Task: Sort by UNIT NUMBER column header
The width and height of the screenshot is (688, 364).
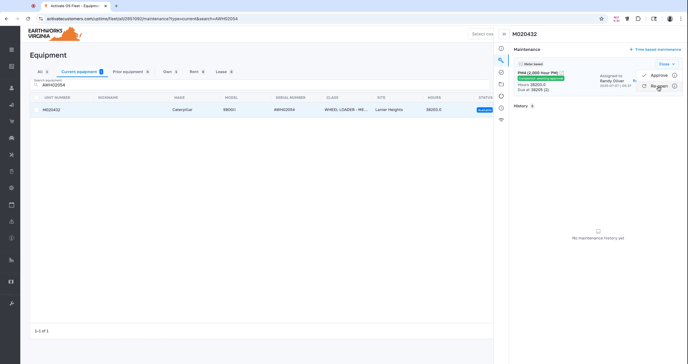Action: click(57, 97)
